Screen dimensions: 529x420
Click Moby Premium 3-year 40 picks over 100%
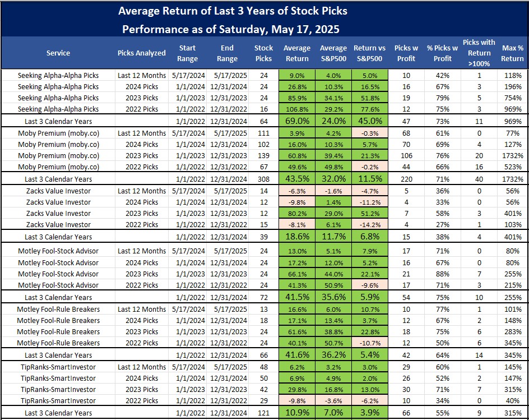(479, 179)
